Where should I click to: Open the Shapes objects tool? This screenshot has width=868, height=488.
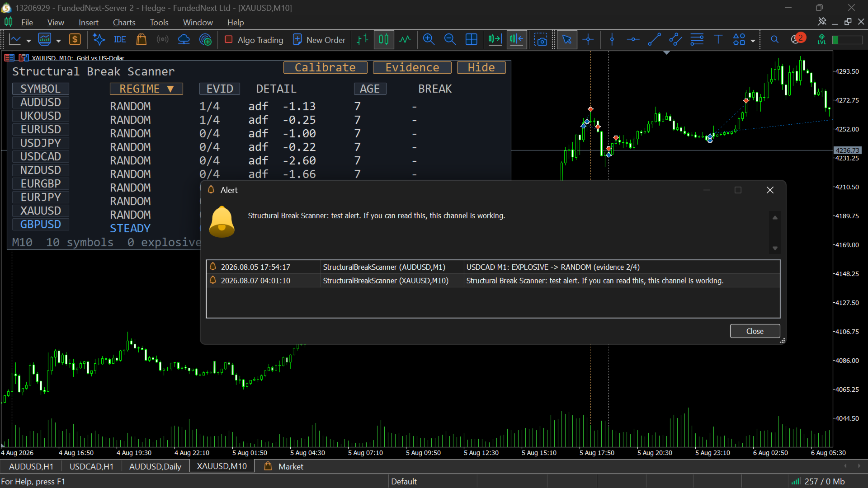click(x=739, y=40)
